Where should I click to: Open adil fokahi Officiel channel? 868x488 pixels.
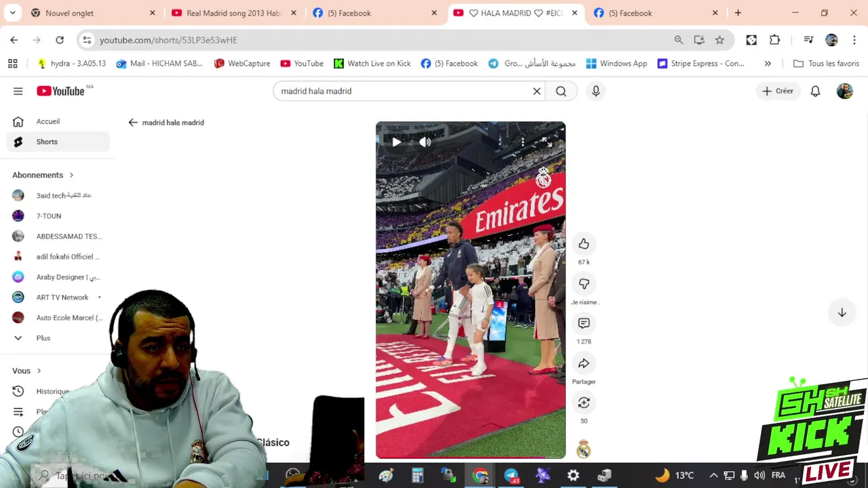tap(58, 256)
